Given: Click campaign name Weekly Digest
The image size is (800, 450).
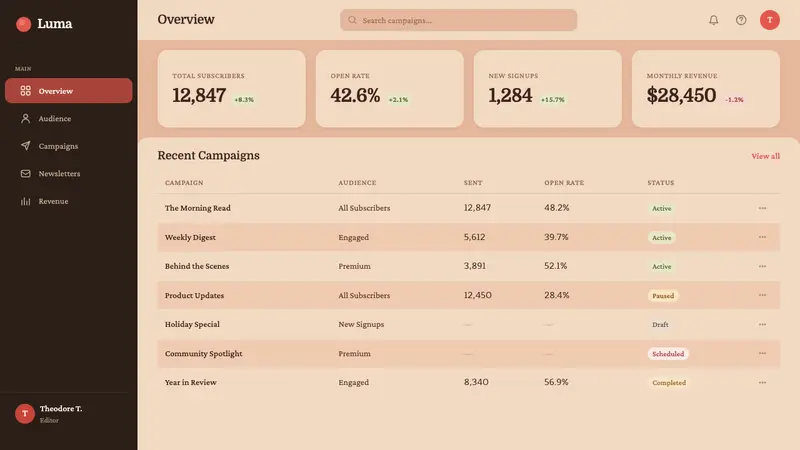Looking at the screenshot, I should (x=190, y=237).
